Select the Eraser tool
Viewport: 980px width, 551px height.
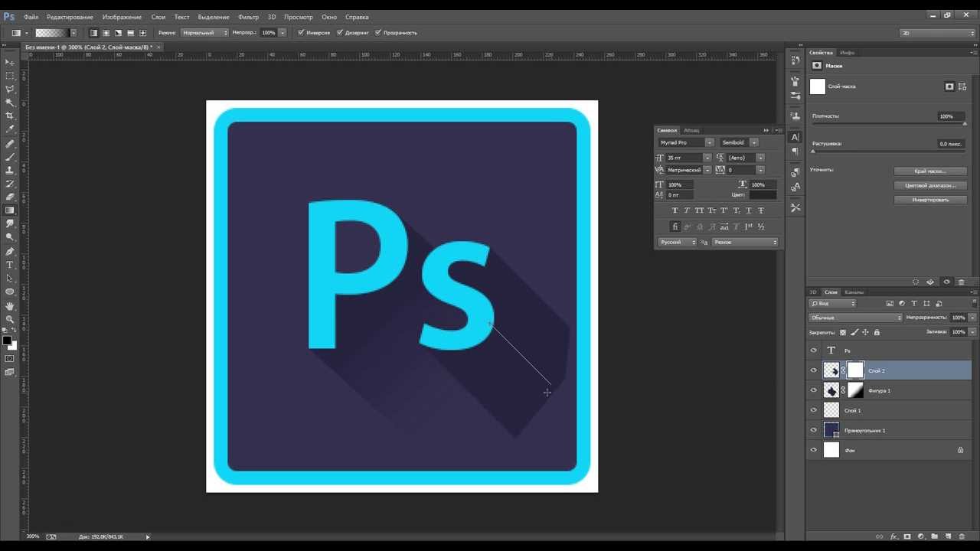coord(10,197)
